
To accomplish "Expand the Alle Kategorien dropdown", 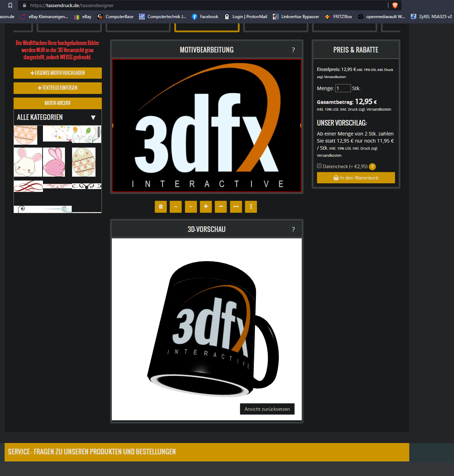I will tap(58, 117).
